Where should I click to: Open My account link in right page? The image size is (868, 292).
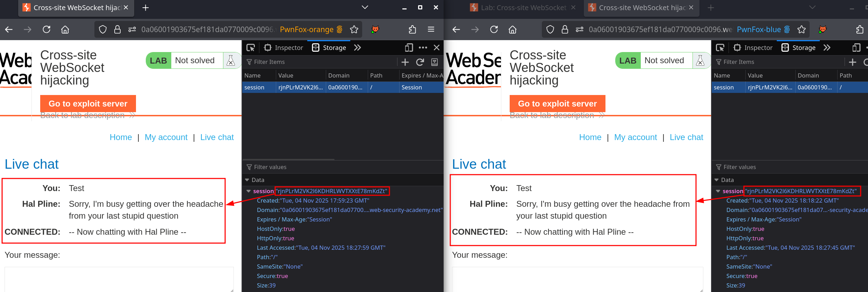click(x=635, y=137)
